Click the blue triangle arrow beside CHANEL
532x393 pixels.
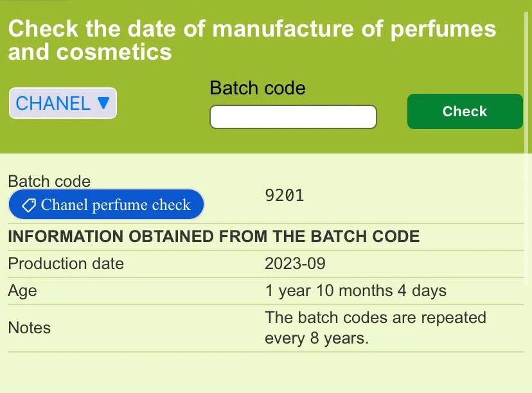click(x=103, y=103)
